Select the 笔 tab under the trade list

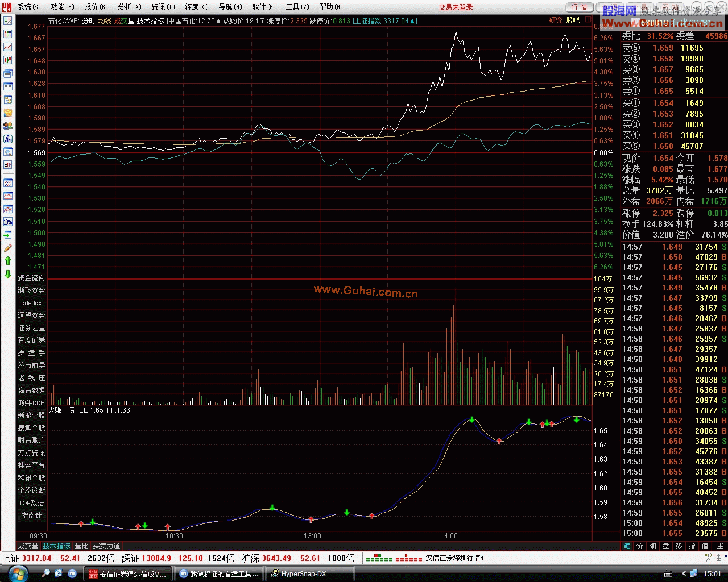[x=627, y=546]
